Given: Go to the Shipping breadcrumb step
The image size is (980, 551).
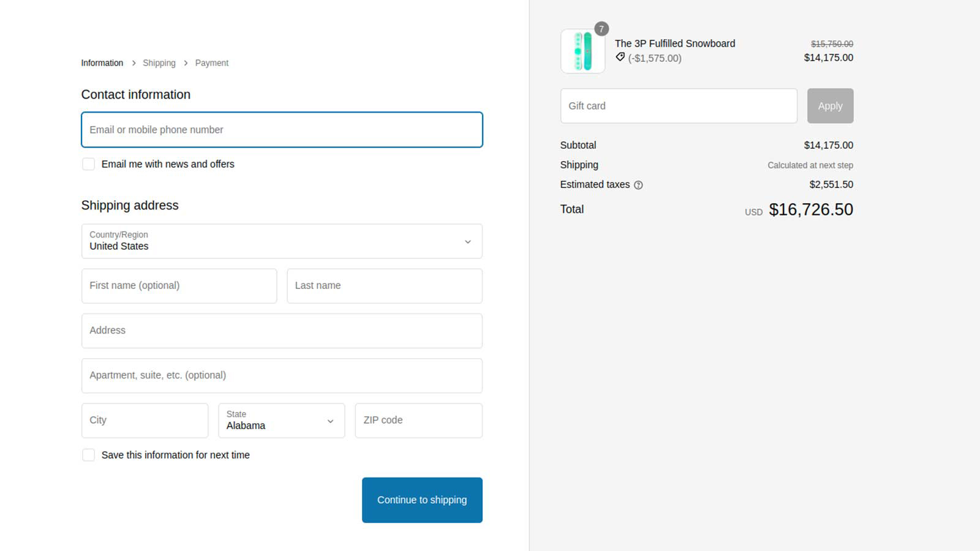Looking at the screenshot, I should coord(159,63).
